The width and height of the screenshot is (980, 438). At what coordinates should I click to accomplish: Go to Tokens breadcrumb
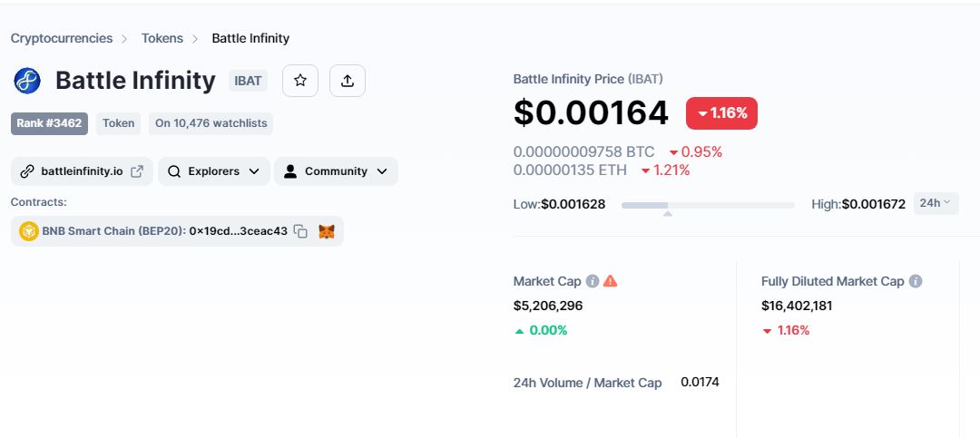(162, 38)
